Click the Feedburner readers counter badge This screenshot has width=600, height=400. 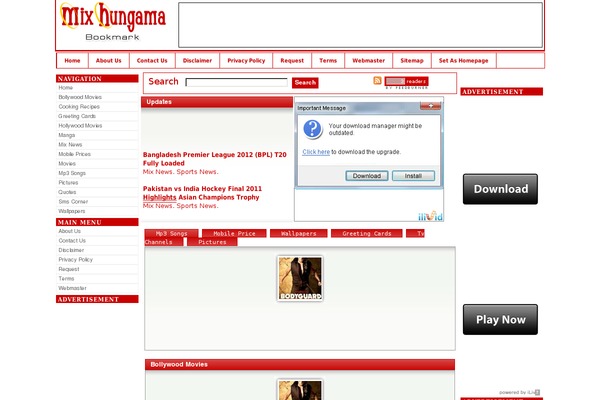pos(406,81)
